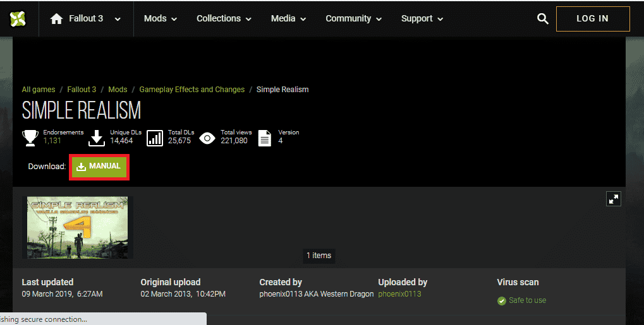Click the Total views eye icon
This screenshot has height=325, width=644.
click(x=207, y=138)
